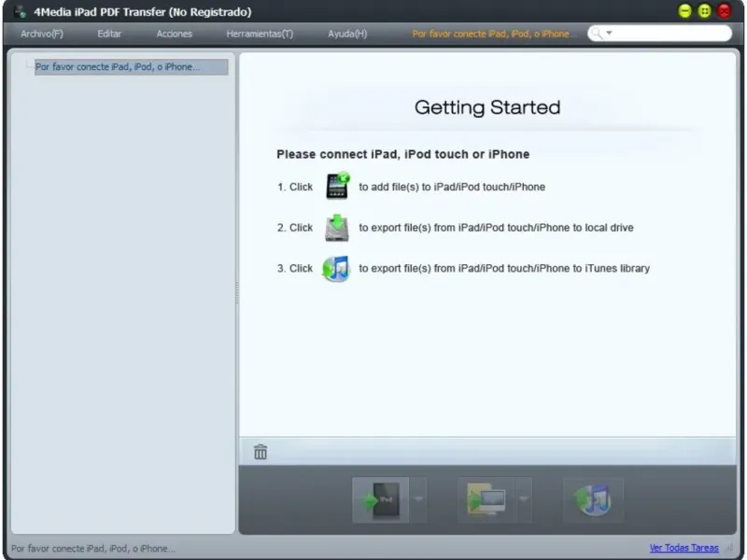Click the 'Getting Started' heading

click(487, 107)
